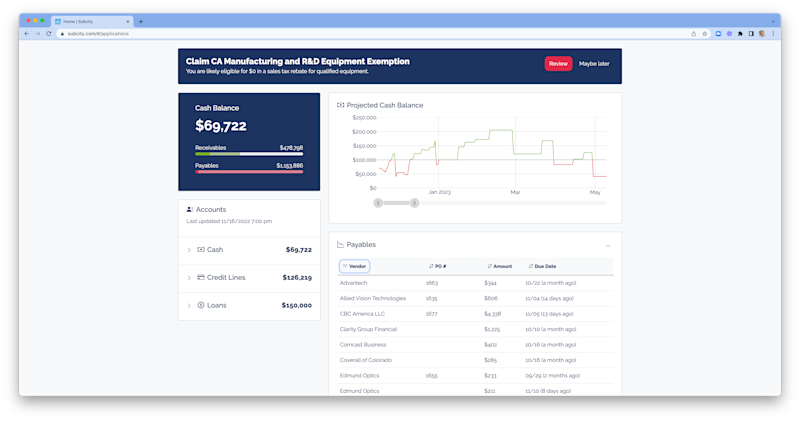Screen dimensions: 800x421
Task: Click the user profile avatar in toolbar
Action: (762, 34)
